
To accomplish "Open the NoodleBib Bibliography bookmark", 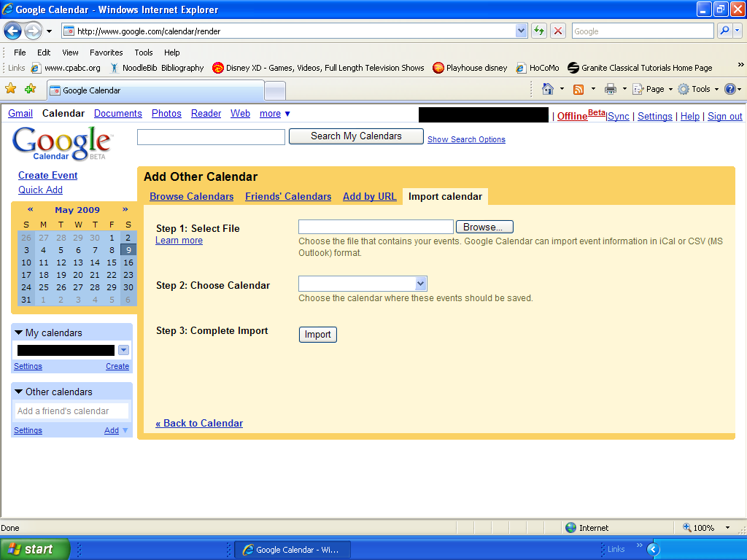I will tap(157, 68).
